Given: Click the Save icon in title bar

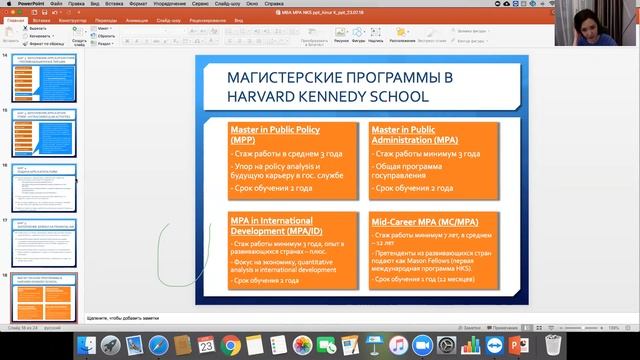Looking at the screenshot, I should click(44, 13).
